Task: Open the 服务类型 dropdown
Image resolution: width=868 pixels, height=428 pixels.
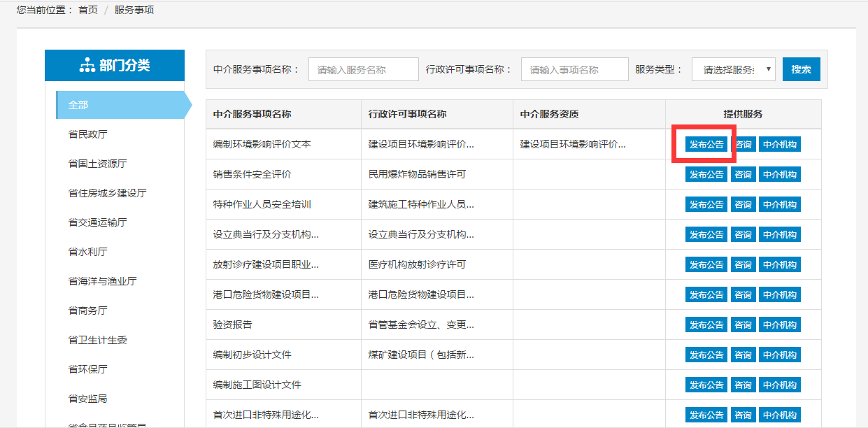Action: coord(733,69)
